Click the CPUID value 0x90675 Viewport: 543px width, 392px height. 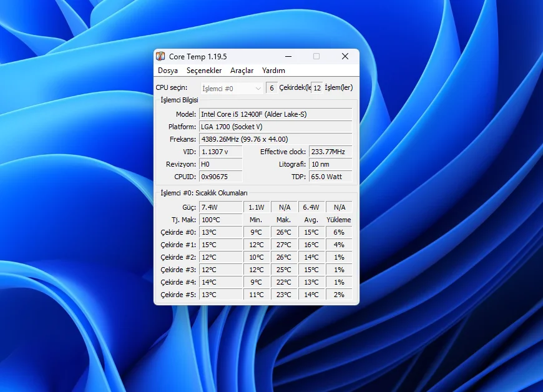point(220,177)
